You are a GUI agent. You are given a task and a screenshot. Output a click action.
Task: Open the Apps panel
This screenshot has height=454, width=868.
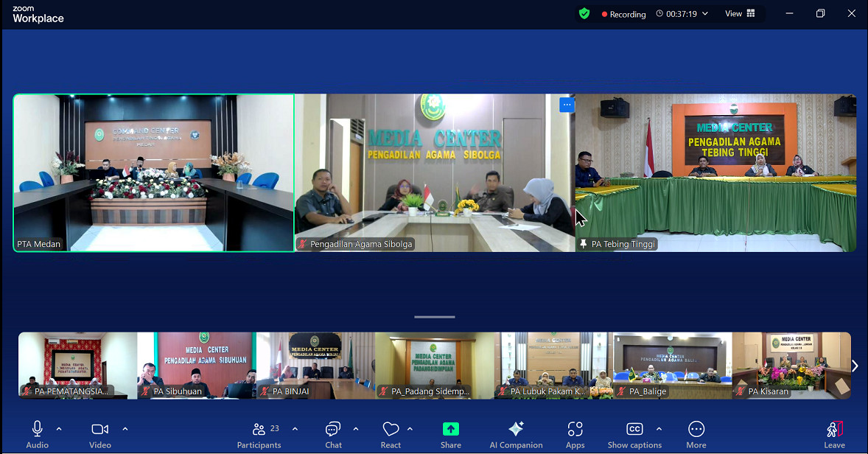coord(575,434)
